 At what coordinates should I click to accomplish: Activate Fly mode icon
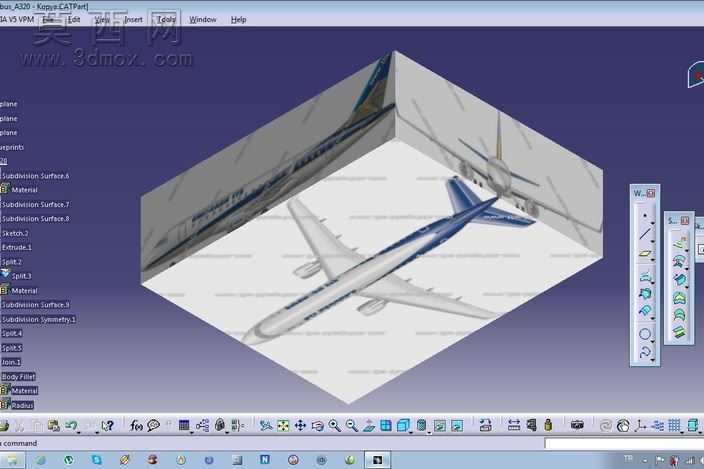266,425
